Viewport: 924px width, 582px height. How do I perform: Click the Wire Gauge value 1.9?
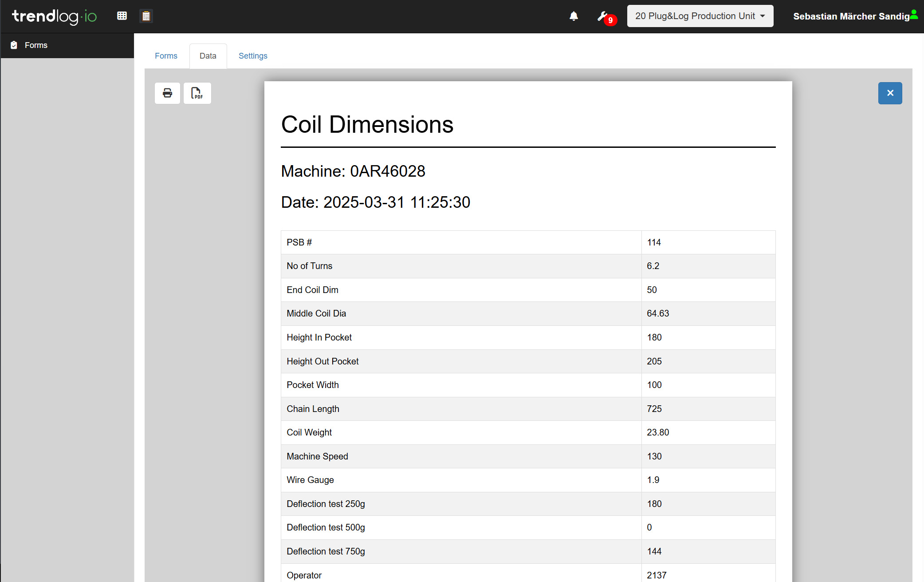point(653,480)
